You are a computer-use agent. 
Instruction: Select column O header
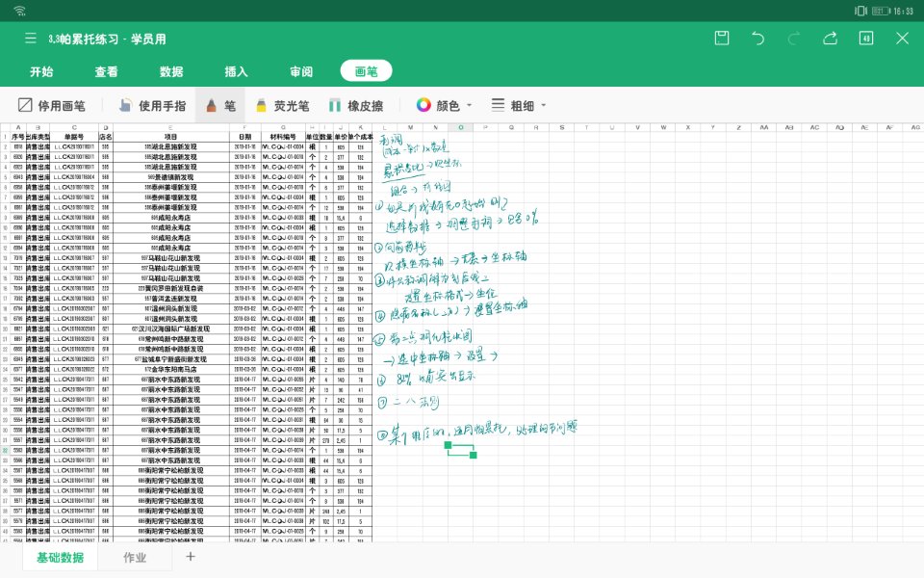click(460, 127)
